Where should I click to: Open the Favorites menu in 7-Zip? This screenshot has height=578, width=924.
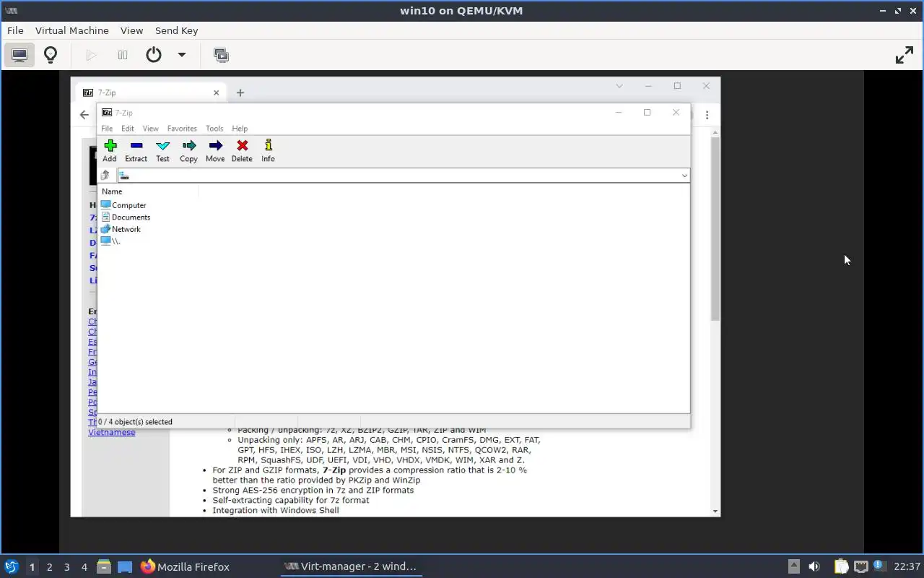pos(182,129)
